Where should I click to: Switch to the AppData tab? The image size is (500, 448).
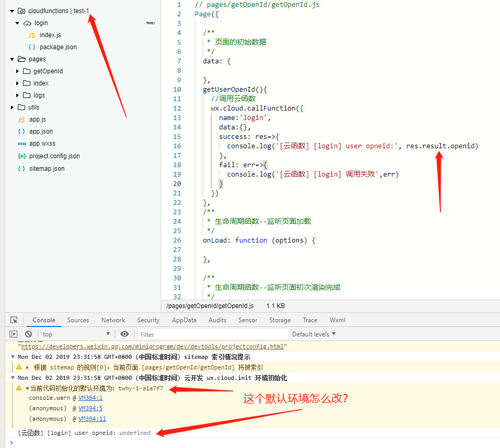tap(184, 320)
